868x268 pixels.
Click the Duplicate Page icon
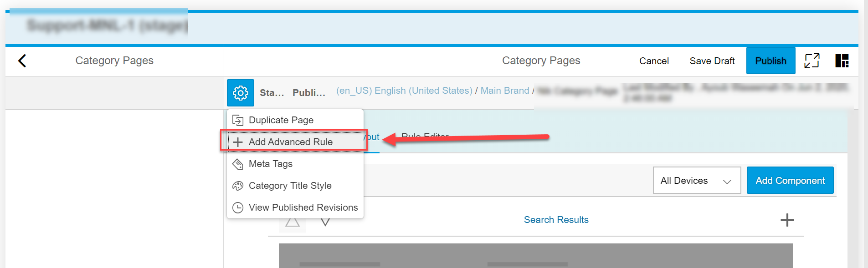(238, 120)
